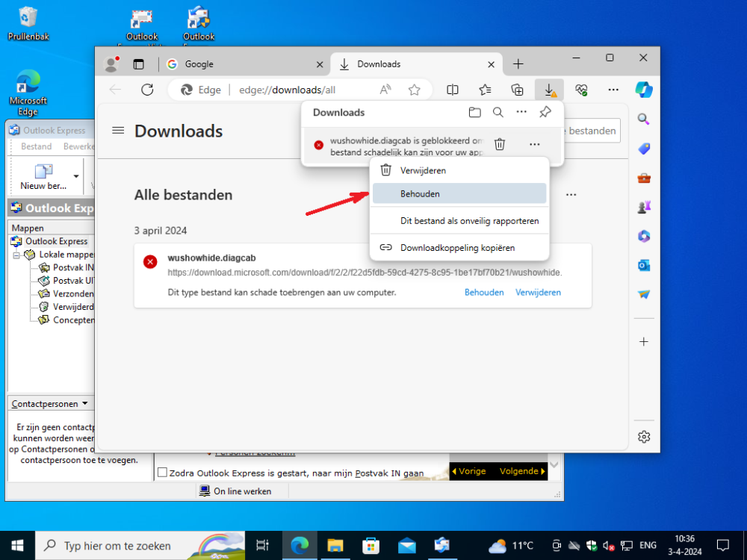This screenshot has height=560, width=747.
Task: Pin the Downloads flyout panel
Action: click(x=545, y=113)
